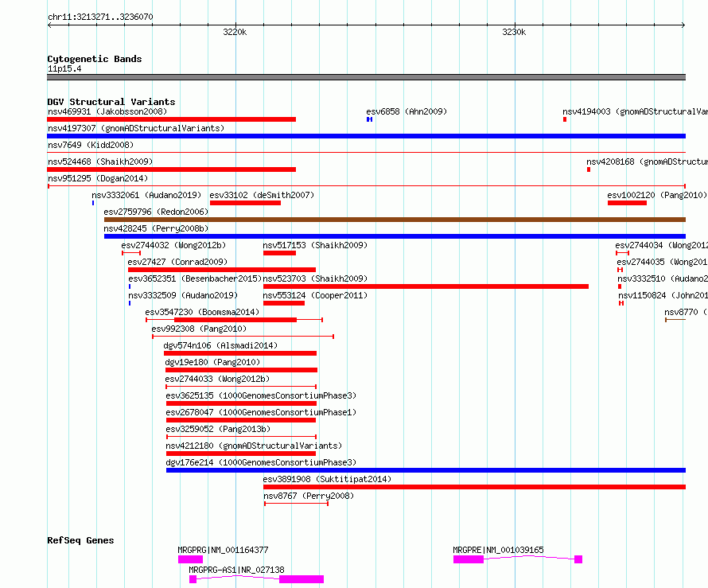Image resolution: width=708 pixels, height=588 pixels.
Task: Select the small red nsv4208168 marker
Action: coord(589,169)
